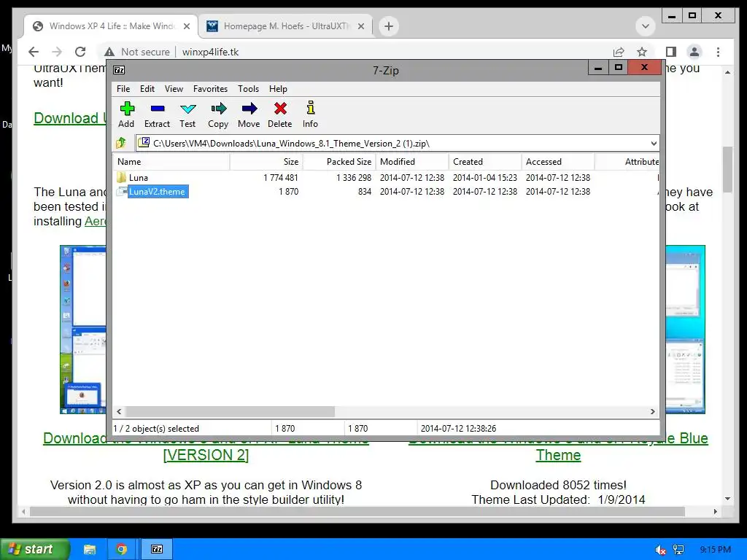Image resolution: width=747 pixels, height=560 pixels.
Task: Run the Test archive tool
Action: point(187,109)
